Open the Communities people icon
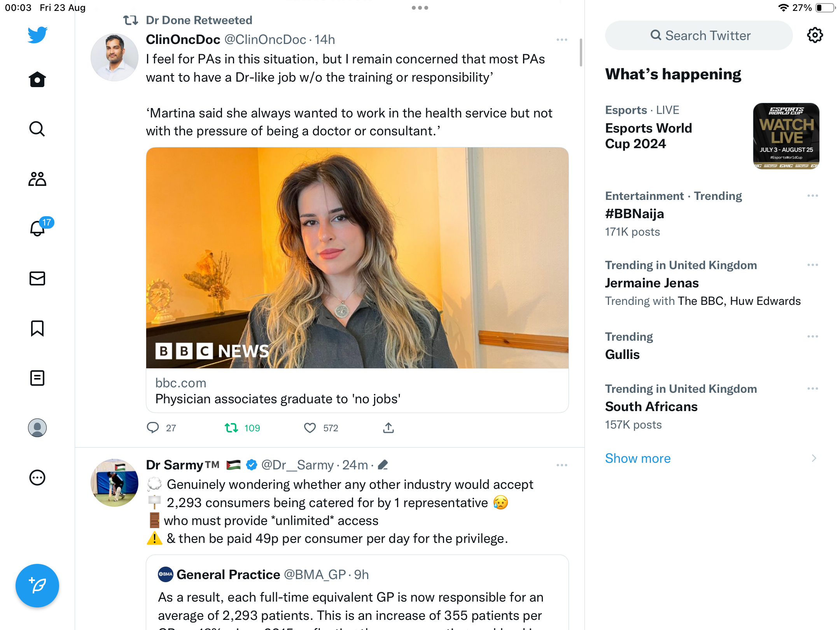Viewport: 840px width, 630px height. (x=37, y=179)
